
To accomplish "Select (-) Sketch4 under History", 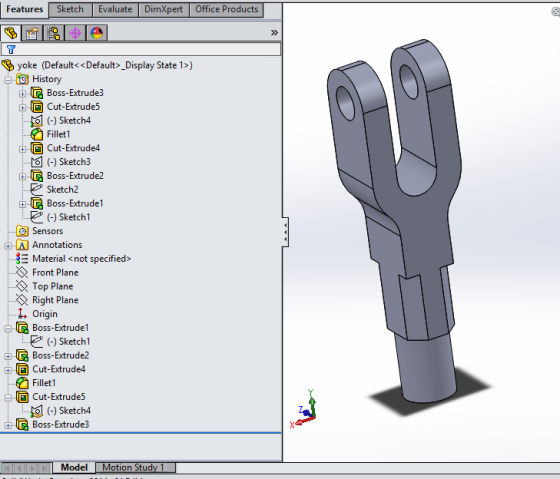I will (x=69, y=121).
